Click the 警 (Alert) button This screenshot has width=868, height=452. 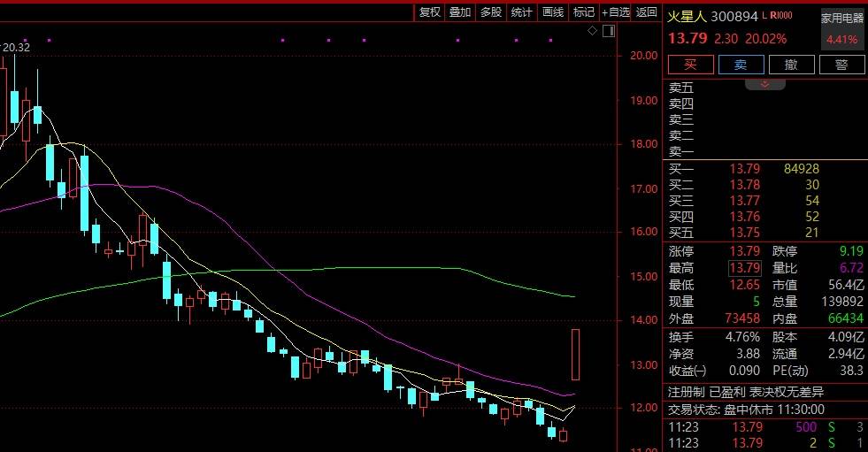click(x=841, y=65)
